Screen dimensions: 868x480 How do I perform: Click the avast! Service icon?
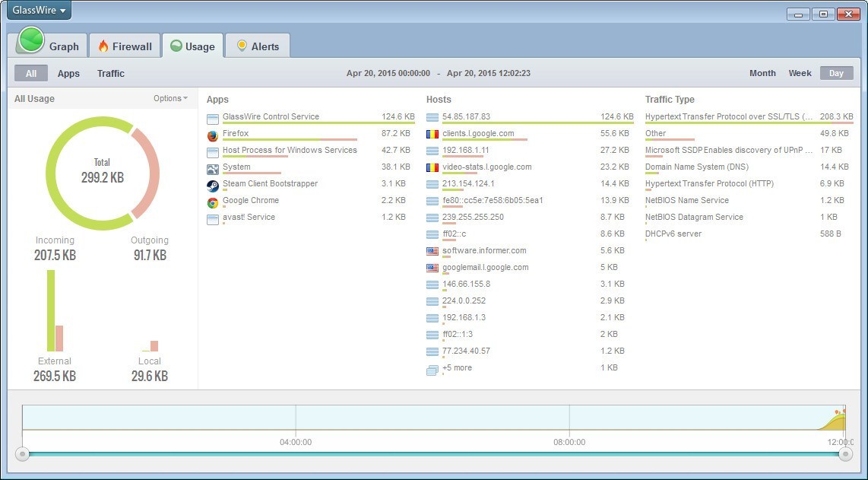211,217
